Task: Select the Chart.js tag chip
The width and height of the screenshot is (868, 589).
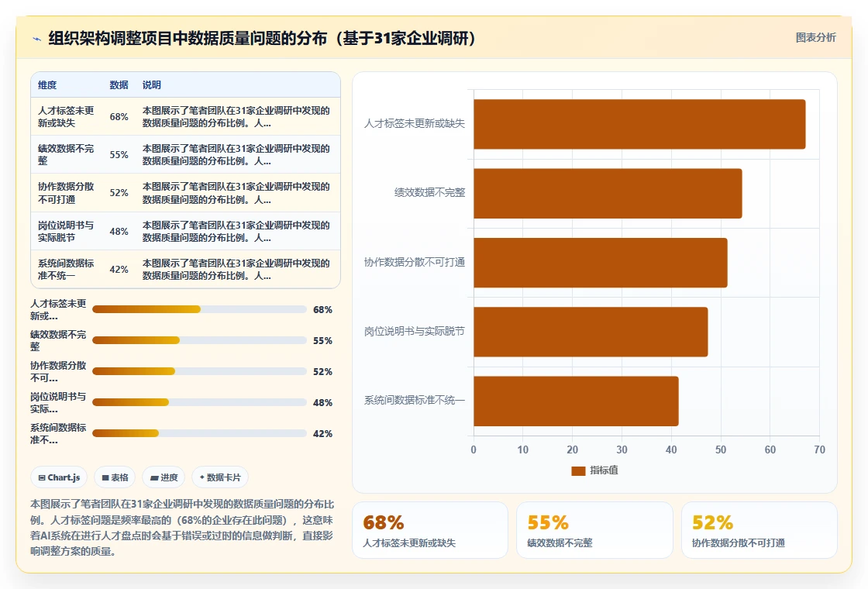Action: tap(59, 477)
